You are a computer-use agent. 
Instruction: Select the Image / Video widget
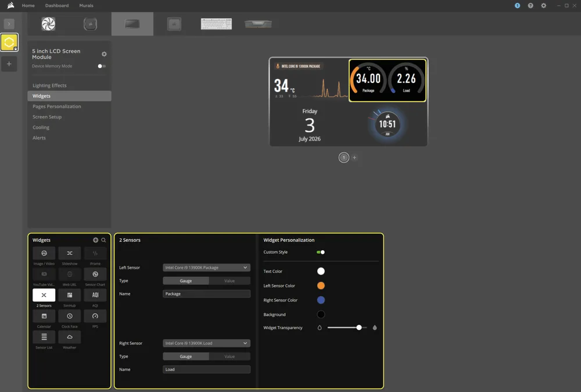[44, 253]
